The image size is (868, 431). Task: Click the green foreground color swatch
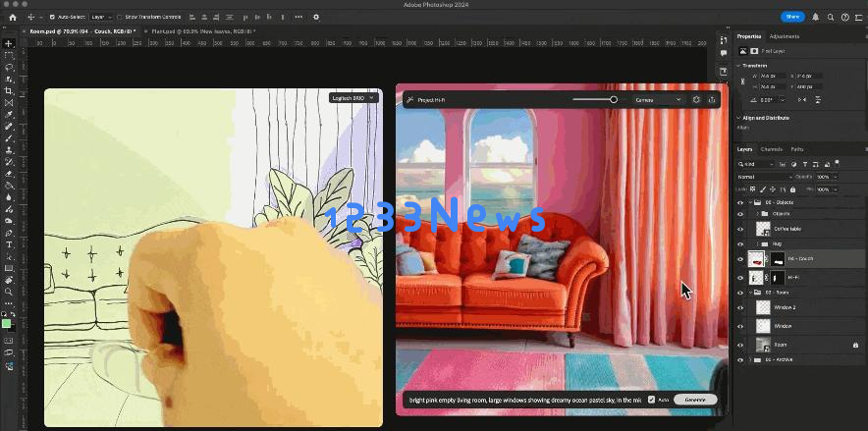(6, 324)
